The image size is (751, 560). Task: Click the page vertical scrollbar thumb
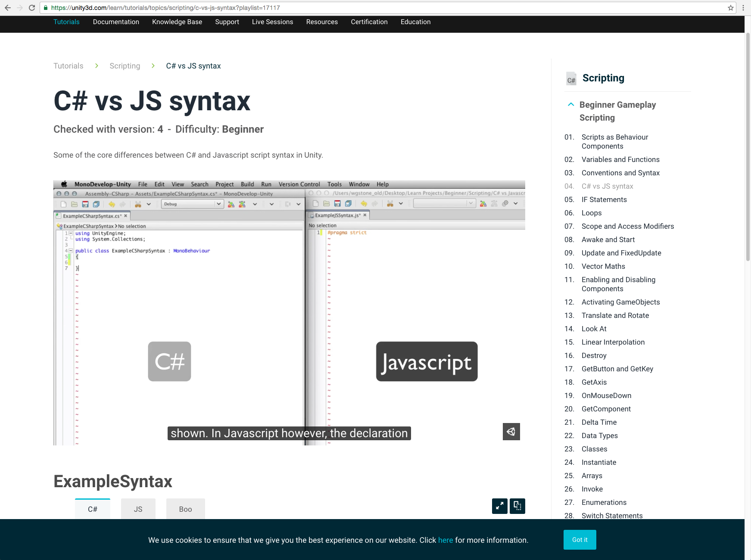pos(748,146)
